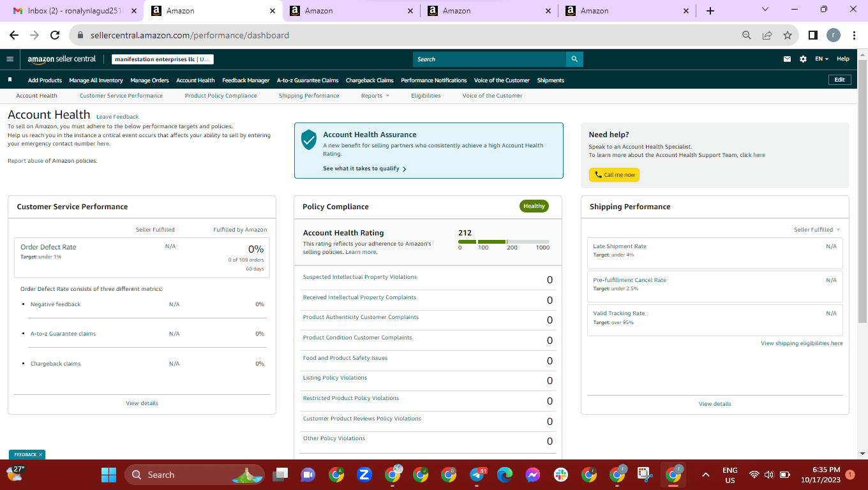Select A-to-z Guarantee Claims in the menu
The width and height of the screenshot is (868, 490).
[308, 80]
